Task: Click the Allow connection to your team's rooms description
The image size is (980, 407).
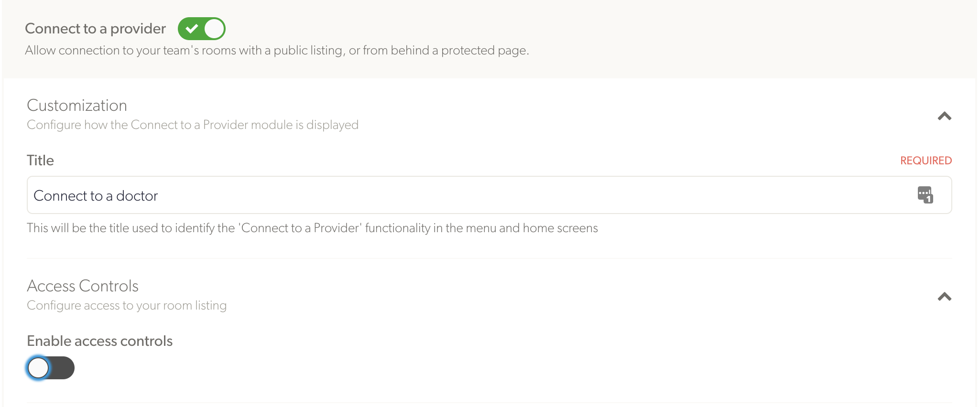Action: pyautogui.click(x=277, y=50)
